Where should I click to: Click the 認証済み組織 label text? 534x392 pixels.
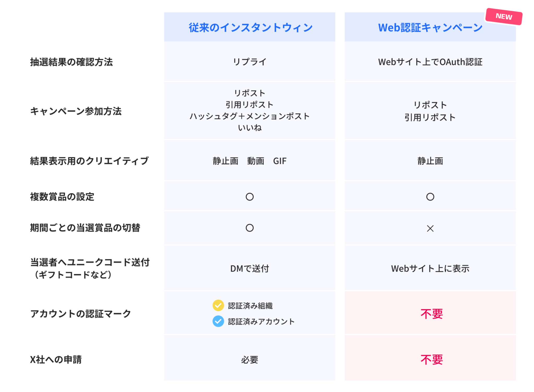[x=250, y=306]
